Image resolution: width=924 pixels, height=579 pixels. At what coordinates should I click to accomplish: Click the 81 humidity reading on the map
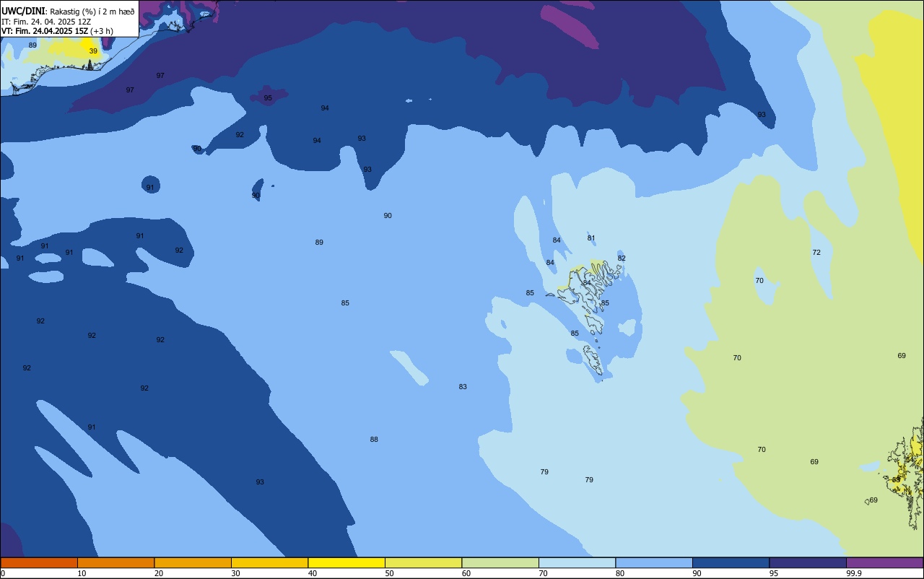pos(591,238)
